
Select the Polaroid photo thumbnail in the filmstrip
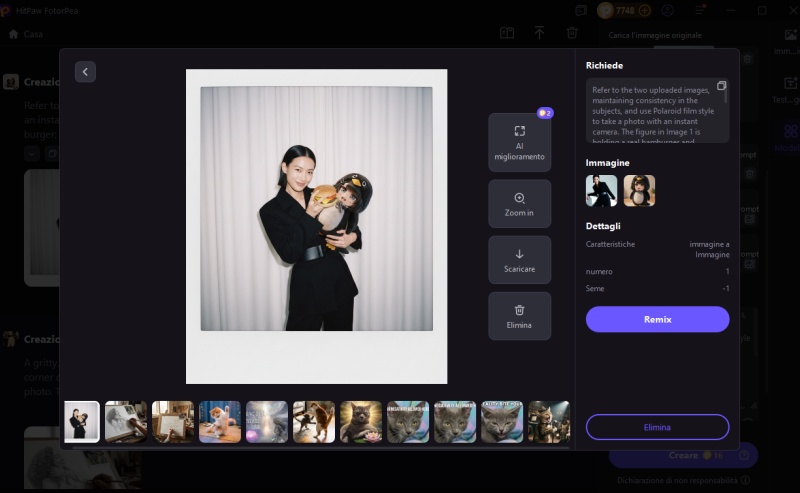[82, 422]
